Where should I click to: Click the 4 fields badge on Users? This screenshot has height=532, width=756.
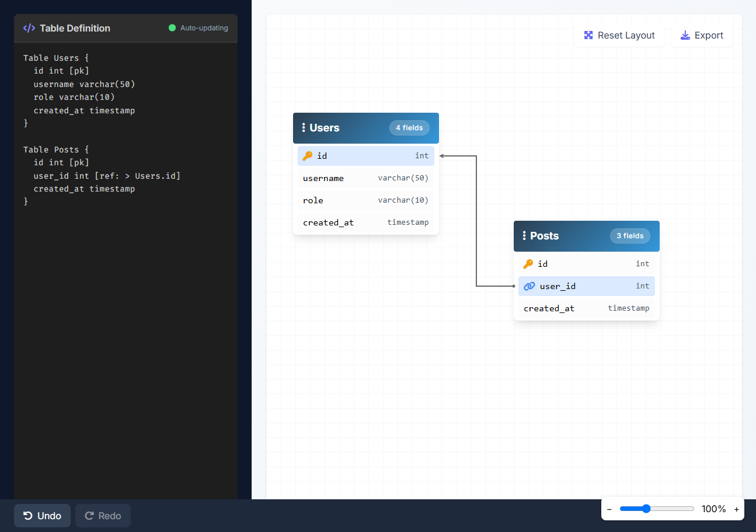coord(409,128)
